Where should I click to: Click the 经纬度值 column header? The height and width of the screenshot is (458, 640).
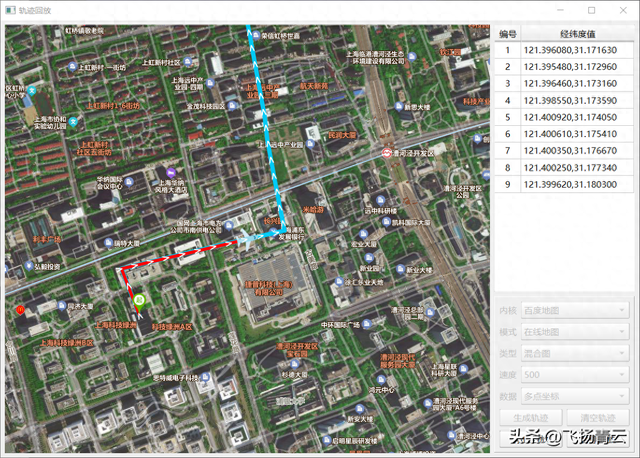point(577,34)
